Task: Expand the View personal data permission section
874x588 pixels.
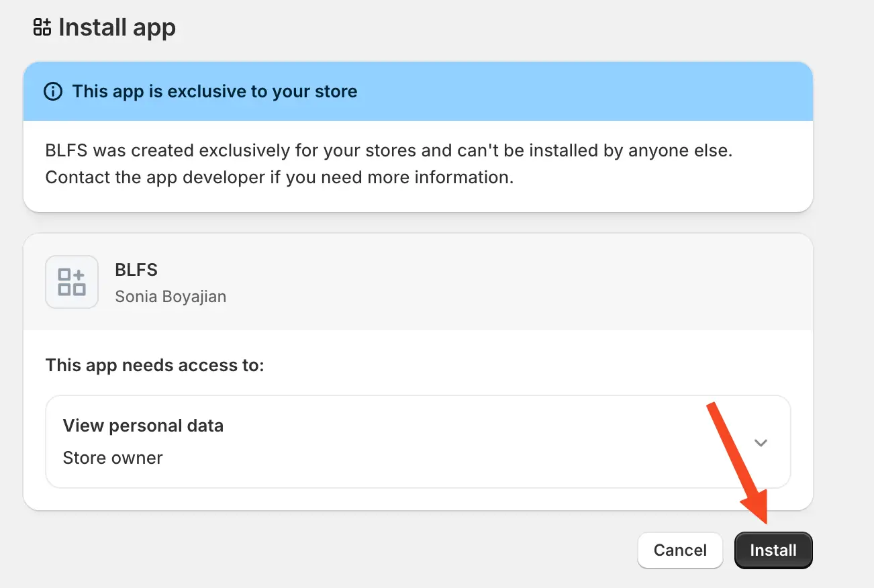Action: point(761,442)
